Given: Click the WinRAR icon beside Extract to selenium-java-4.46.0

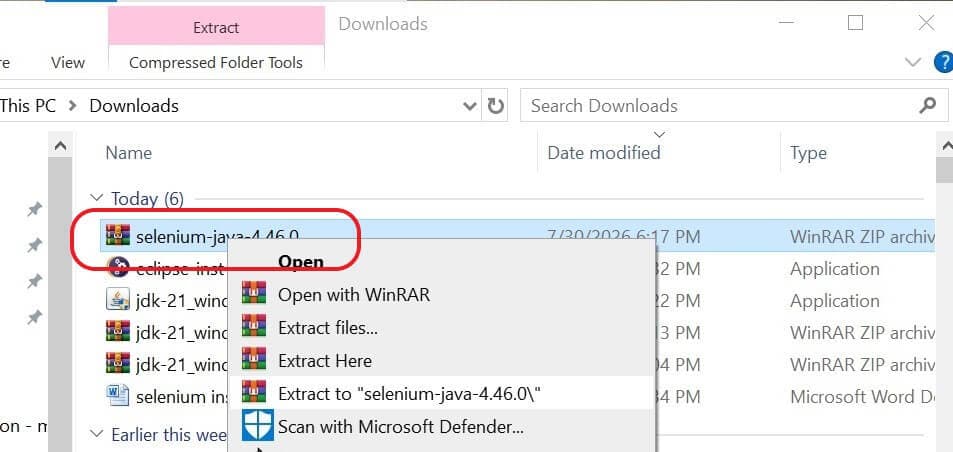Looking at the screenshot, I should 253,392.
